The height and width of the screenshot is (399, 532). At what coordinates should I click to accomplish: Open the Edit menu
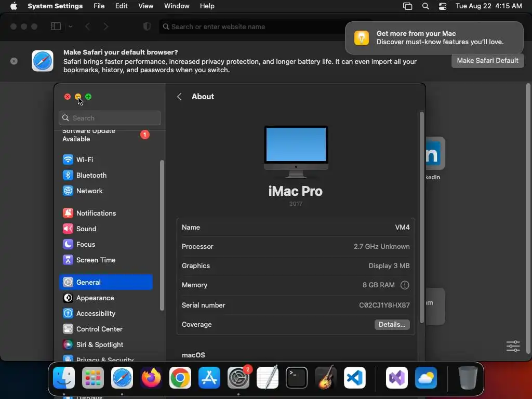tap(121, 6)
